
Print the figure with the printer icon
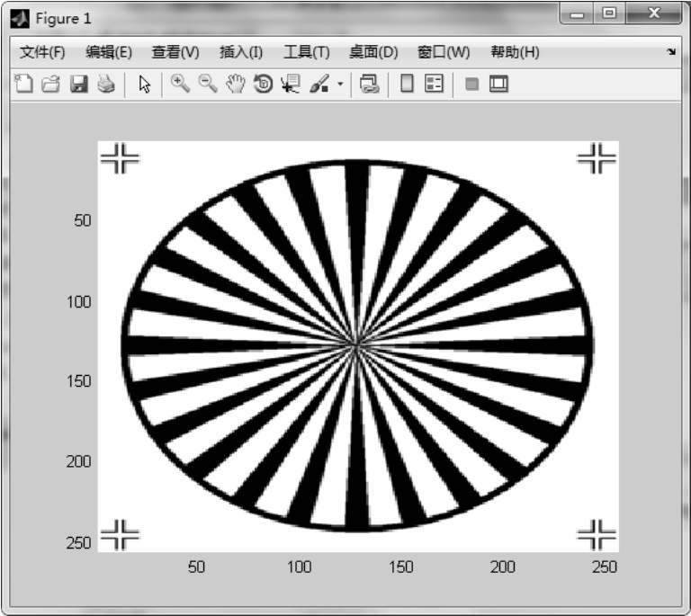(x=106, y=84)
